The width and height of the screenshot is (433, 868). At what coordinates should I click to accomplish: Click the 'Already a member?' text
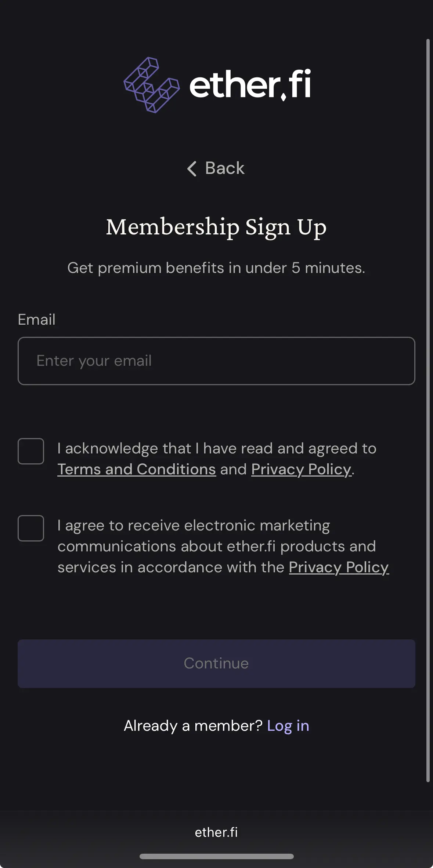(193, 726)
